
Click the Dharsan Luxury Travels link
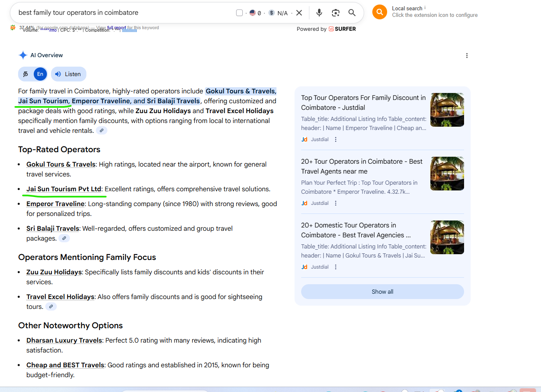(64, 340)
